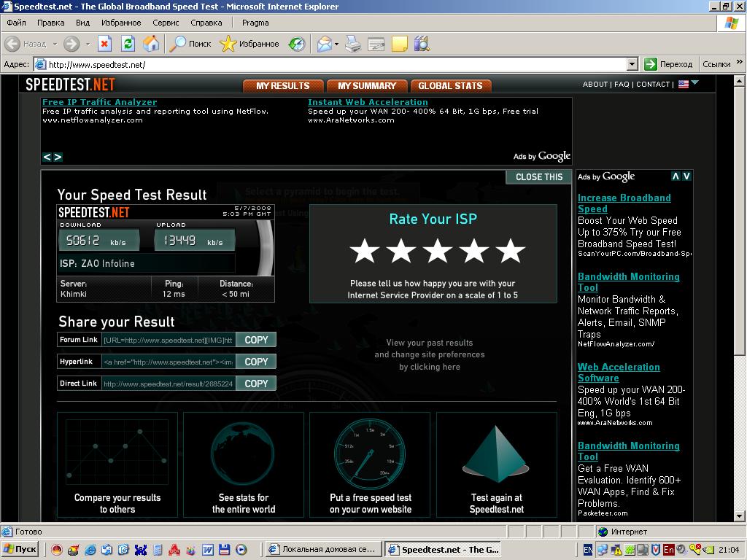Expand the language selector arrow beside the flag

tap(695, 83)
